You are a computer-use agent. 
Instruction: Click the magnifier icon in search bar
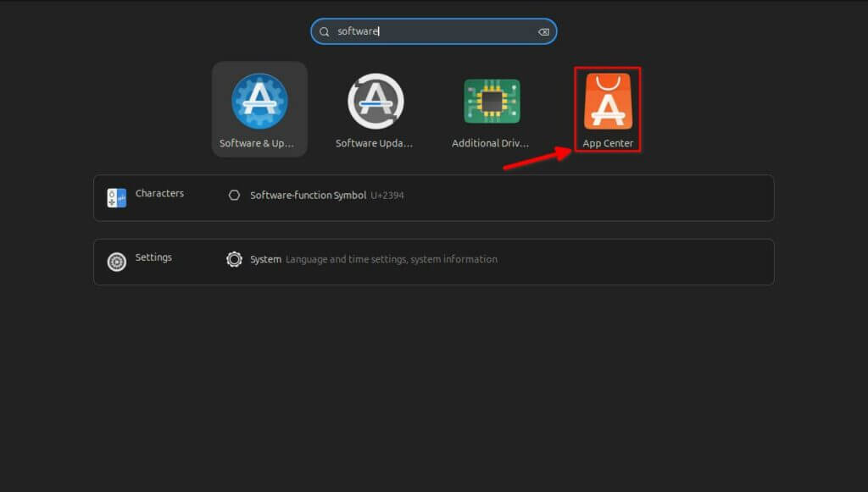325,32
